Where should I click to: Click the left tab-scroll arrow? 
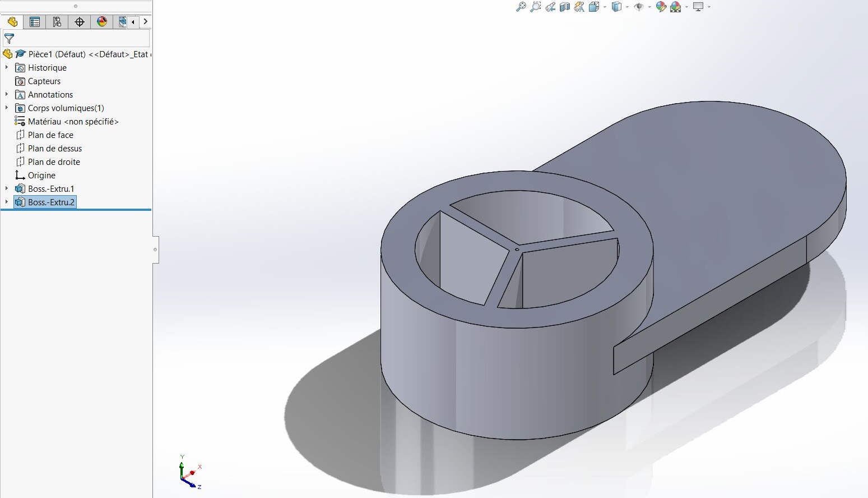coord(133,22)
